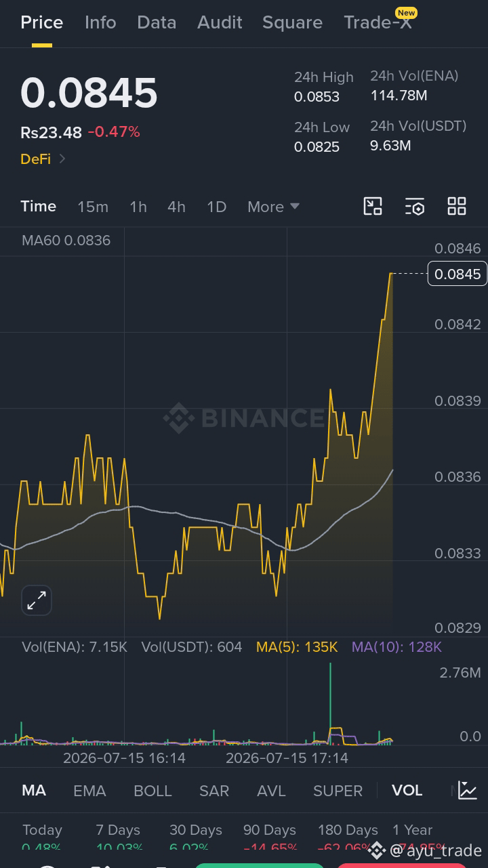
Task: Select the 1h chart interval
Action: (x=138, y=207)
